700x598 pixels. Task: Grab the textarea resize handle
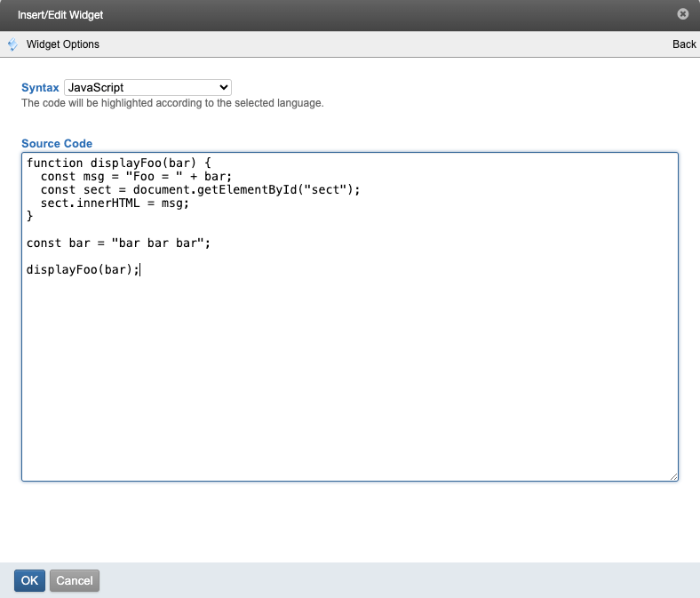674,476
